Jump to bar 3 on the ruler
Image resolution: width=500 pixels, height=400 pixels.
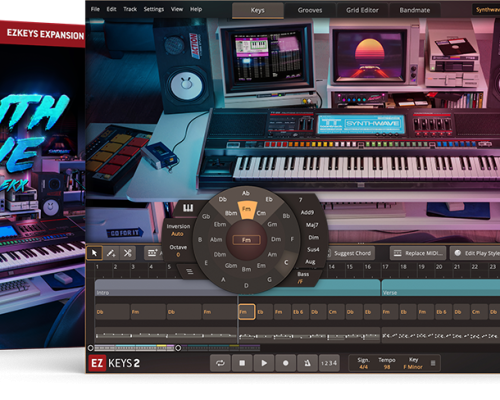(x=133, y=267)
